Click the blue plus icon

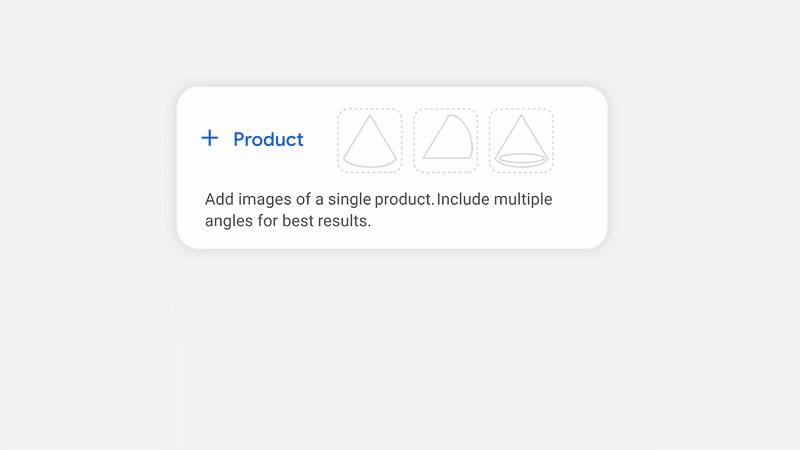pyautogui.click(x=209, y=138)
